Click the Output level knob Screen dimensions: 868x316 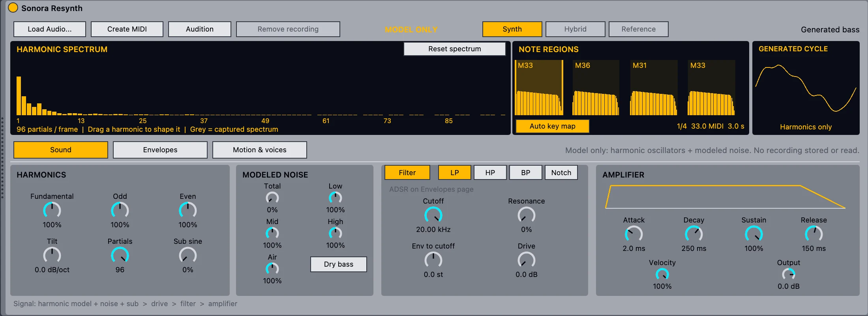[789, 274]
